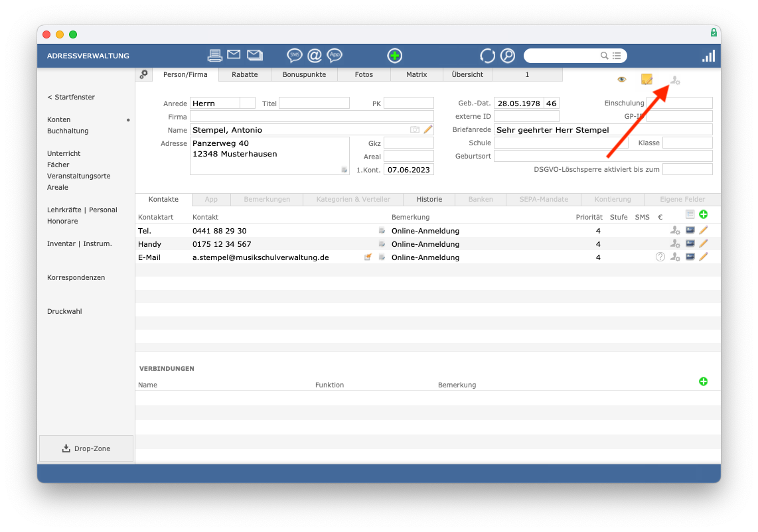Open Honorare in sidebar

click(62, 222)
